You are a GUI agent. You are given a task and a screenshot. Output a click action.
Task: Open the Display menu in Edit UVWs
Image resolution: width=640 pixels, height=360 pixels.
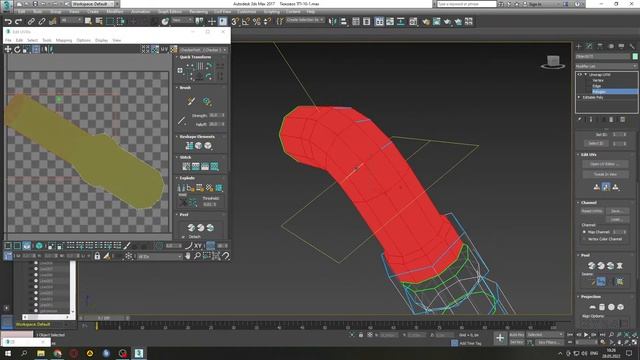tap(101, 40)
